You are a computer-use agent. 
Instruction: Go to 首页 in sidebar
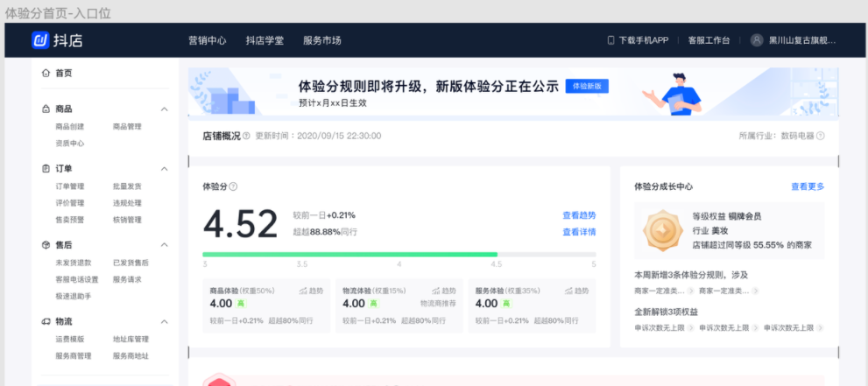point(64,73)
